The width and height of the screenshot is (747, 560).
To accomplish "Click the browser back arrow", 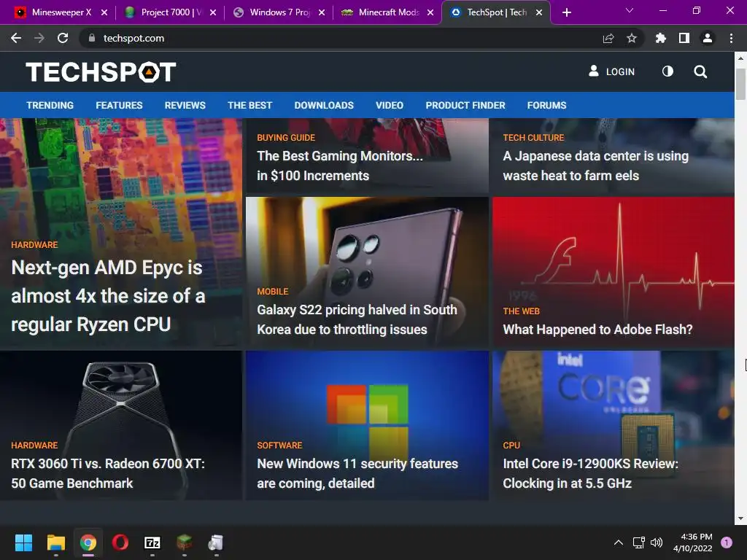I will [x=16, y=38].
